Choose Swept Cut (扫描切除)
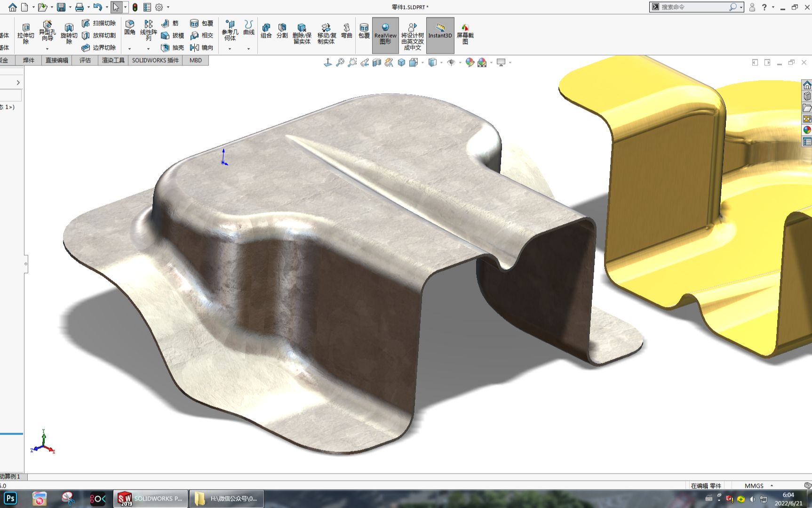 point(99,23)
